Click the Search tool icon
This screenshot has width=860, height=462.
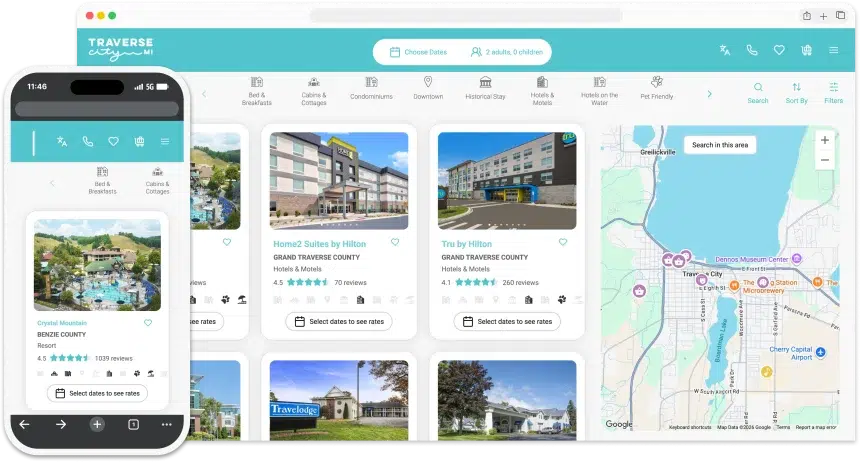click(x=758, y=93)
